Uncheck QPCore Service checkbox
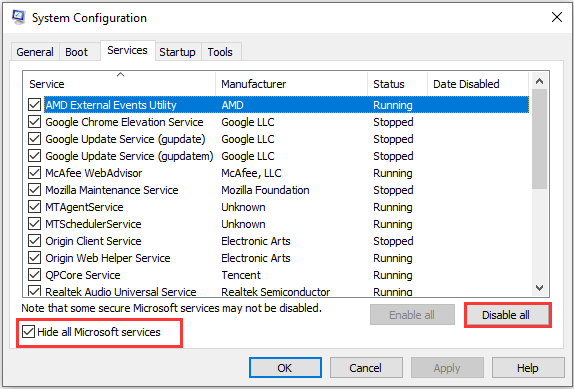This screenshot has width=574, height=389. (x=34, y=275)
